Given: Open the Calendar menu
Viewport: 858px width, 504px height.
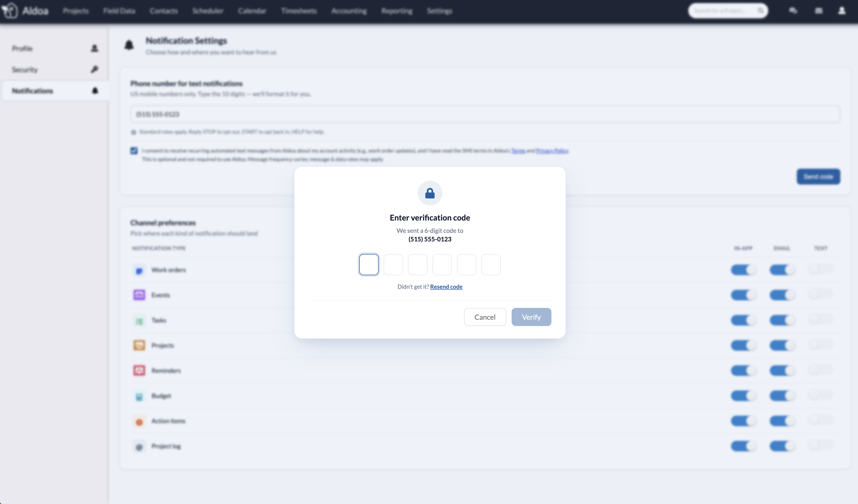Looking at the screenshot, I should click(x=252, y=11).
